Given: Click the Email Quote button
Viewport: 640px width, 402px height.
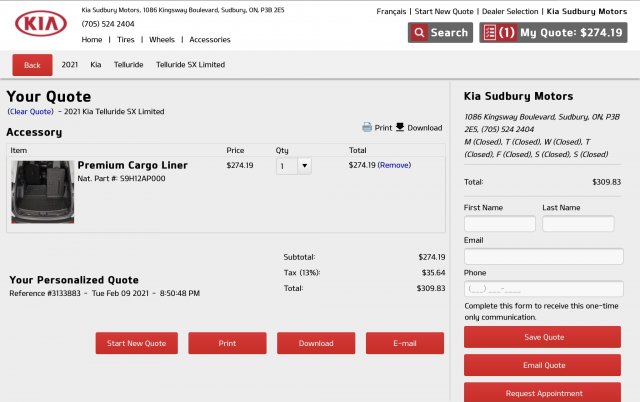Looking at the screenshot, I should pyautogui.click(x=542, y=365).
